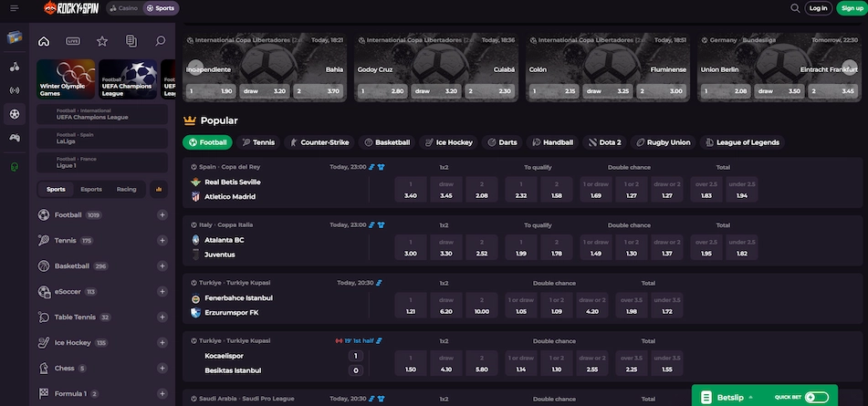The width and height of the screenshot is (868, 406).
Task: Select the soccer ball sidebar icon
Action: click(x=15, y=114)
